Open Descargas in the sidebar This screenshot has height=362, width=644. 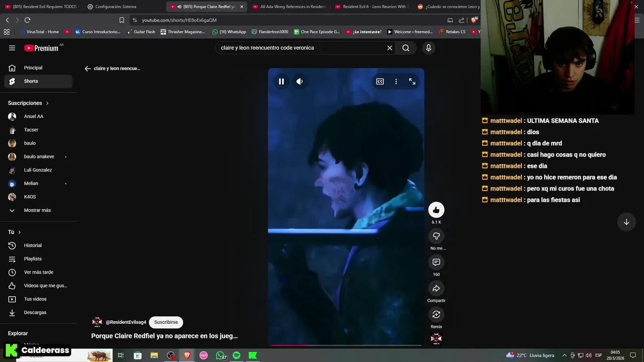click(x=38, y=312)
